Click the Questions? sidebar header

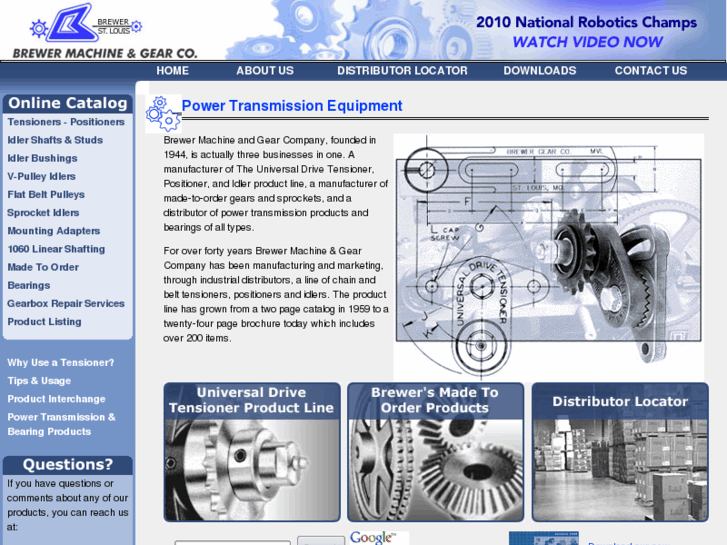click(x=68, y=465)
